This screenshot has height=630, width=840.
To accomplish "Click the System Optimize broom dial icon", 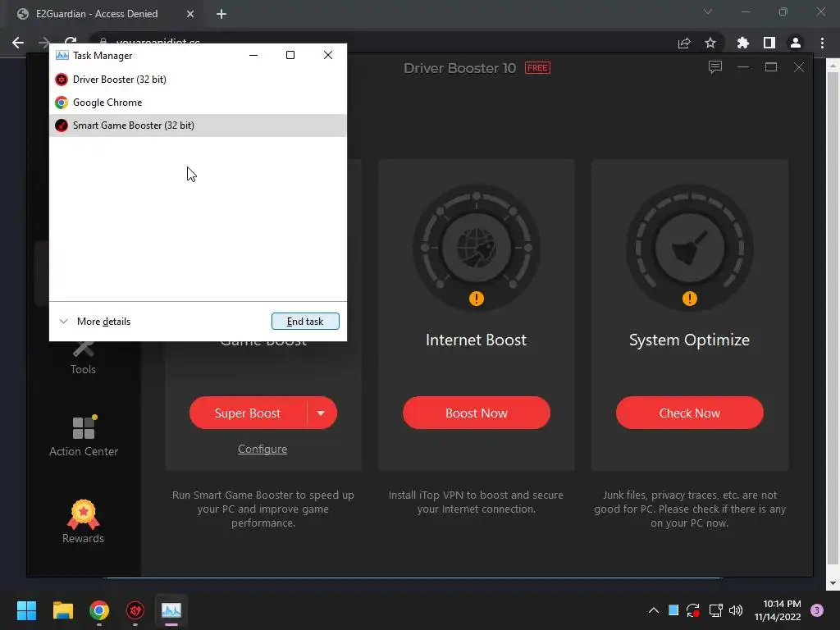I will click(x=689, y=248).
